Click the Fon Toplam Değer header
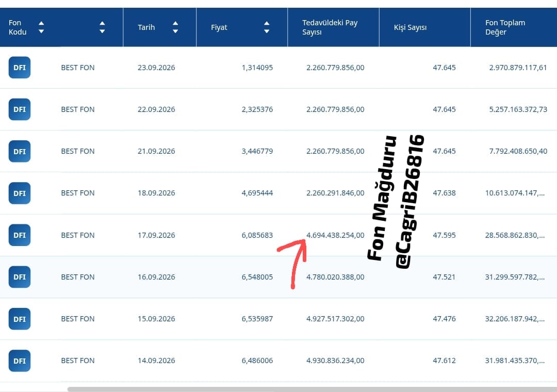This screenshot has width=557, height=392. click(505, 27)
